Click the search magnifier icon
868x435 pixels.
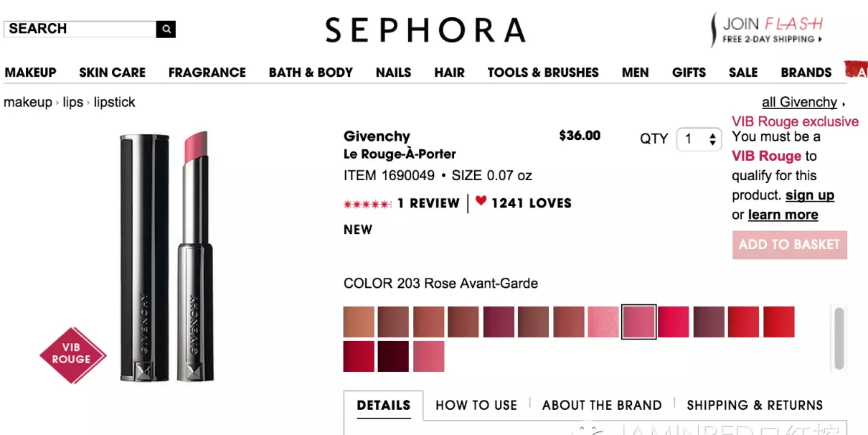click(166, 29)
